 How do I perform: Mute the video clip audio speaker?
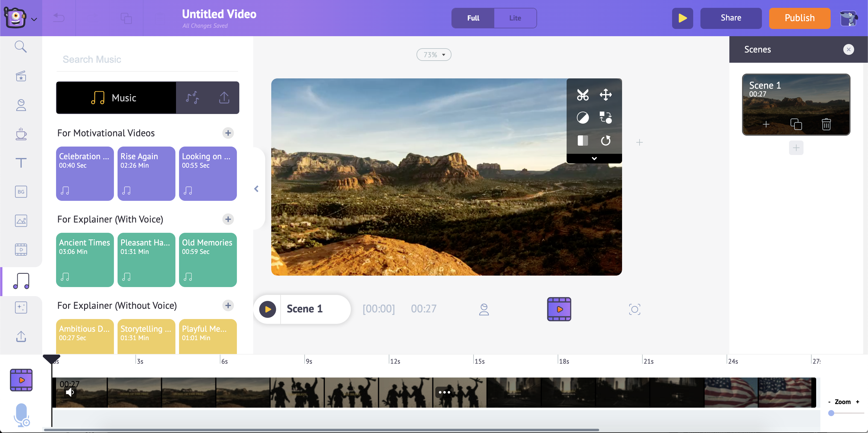tap(70, 392)
